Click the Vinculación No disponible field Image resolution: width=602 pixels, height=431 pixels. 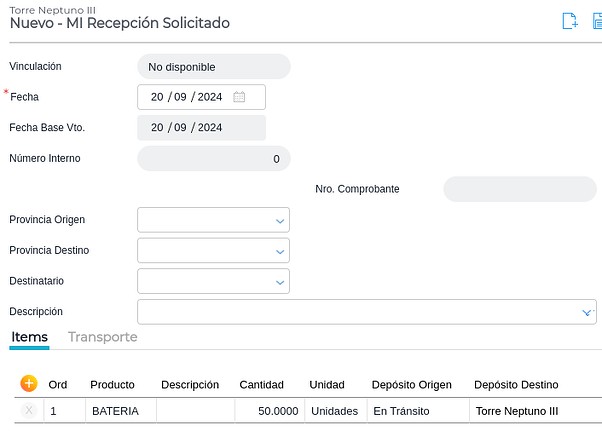(x=213, y=67)
